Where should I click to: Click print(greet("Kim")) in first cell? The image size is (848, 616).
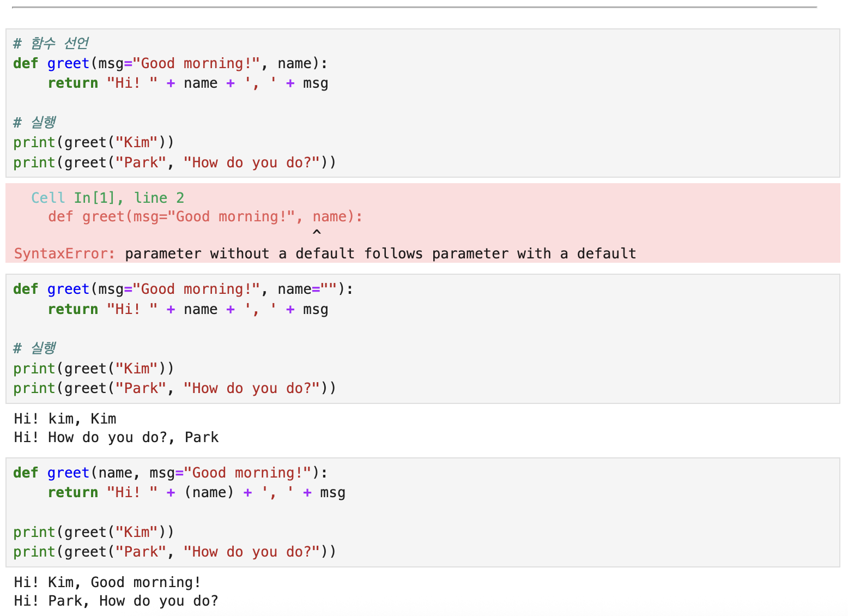click(x=94, y=142)
